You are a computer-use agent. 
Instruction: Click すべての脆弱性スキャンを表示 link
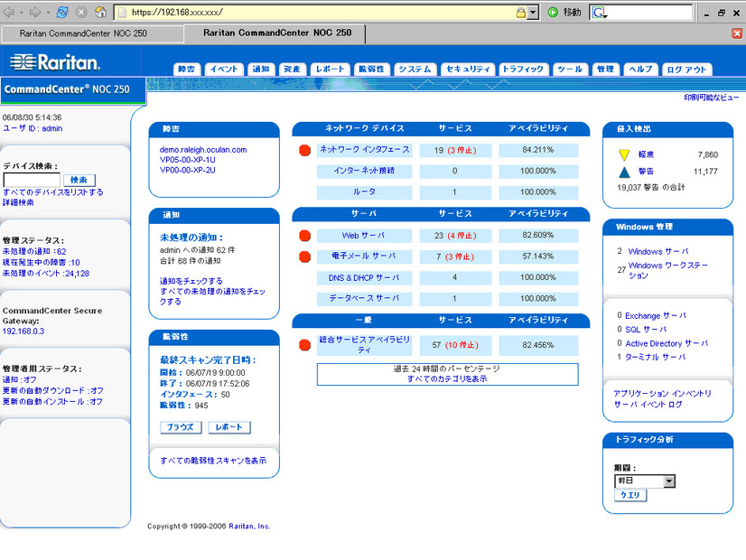point(213,461)
